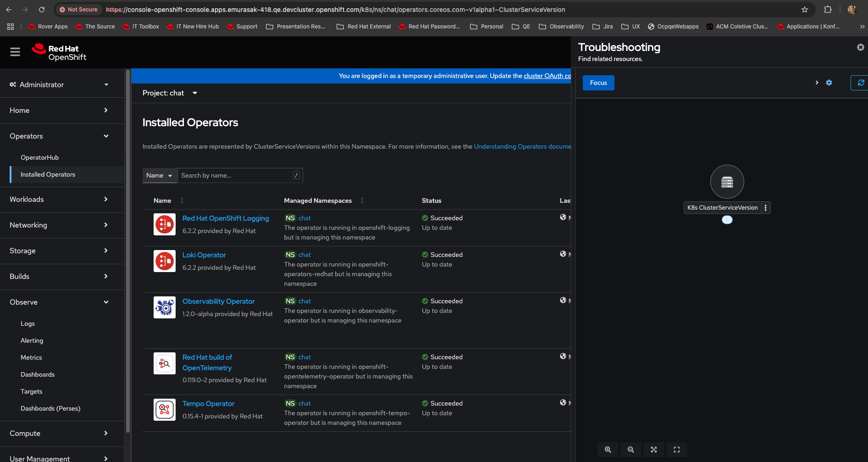
Task: Go to OperatorHub in the sidebar
Action: coord(40,157)
